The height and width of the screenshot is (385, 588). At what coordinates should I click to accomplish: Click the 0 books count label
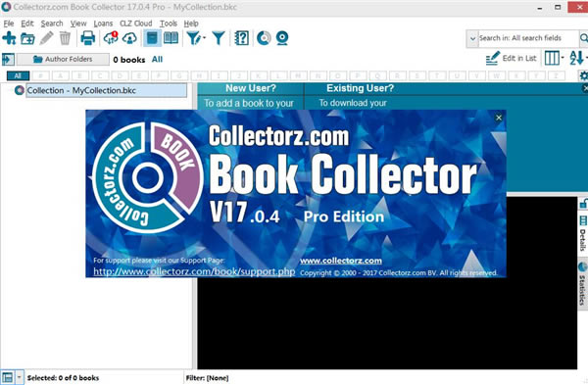pyautogui.click(x=129, y=60)
